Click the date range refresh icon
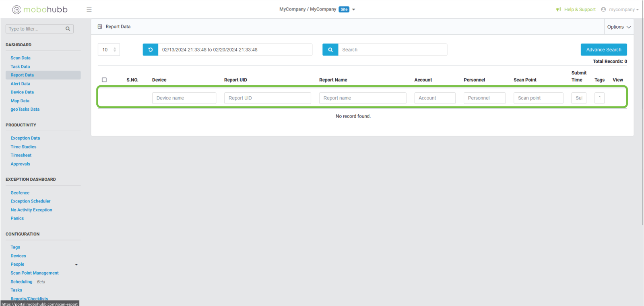Image resolution: width=644 pixels, height=306 pixels. (150, 50)
